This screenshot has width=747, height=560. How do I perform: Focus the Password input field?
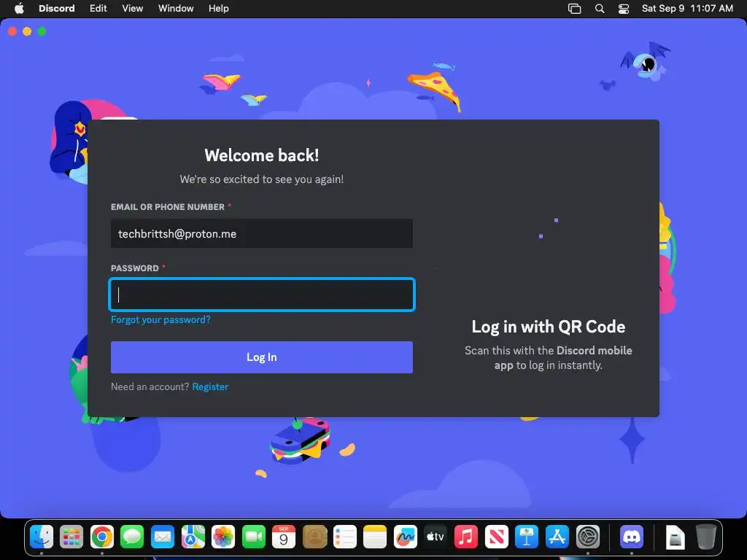(262, 295)
